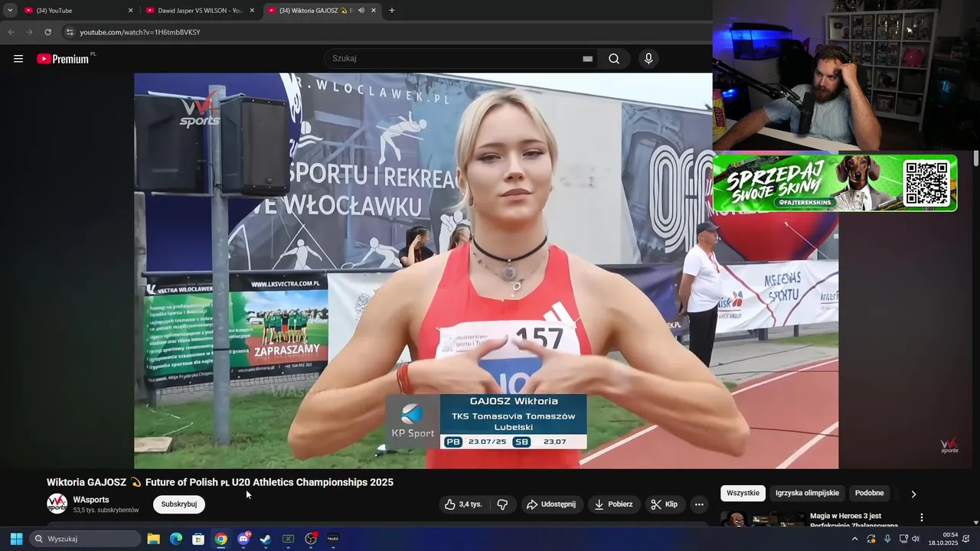The height and width of the screenshot is (551, 980).
Task: View site information icon in address bar
Action: 70,32
